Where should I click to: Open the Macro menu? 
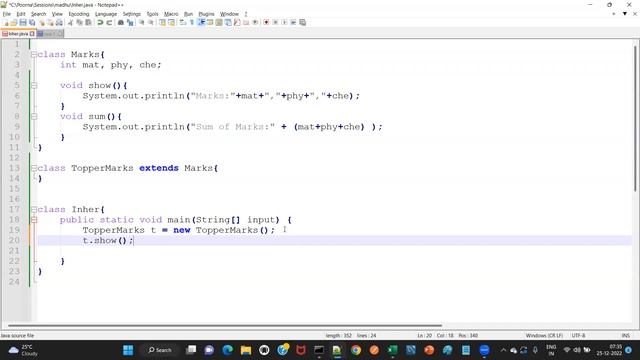pos(171,14)
